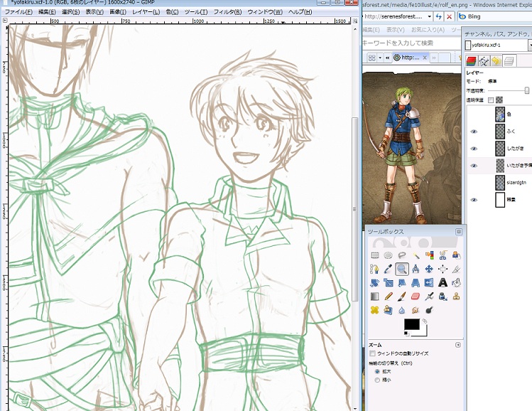
Task: Open the 選択(S) menu in GIMP
Action: [x=70, y=12]
